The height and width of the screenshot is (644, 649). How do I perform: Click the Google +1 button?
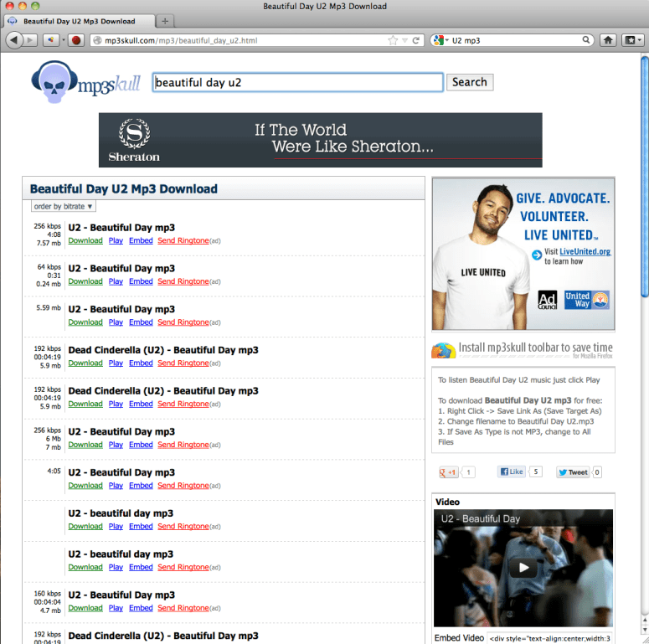[449, 472]
